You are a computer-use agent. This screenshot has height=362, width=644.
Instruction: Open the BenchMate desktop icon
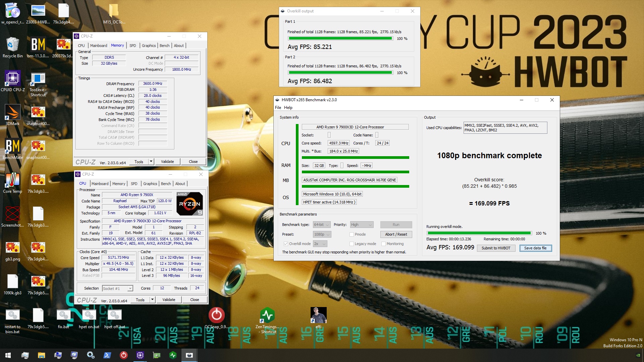(x=13, y=148)
